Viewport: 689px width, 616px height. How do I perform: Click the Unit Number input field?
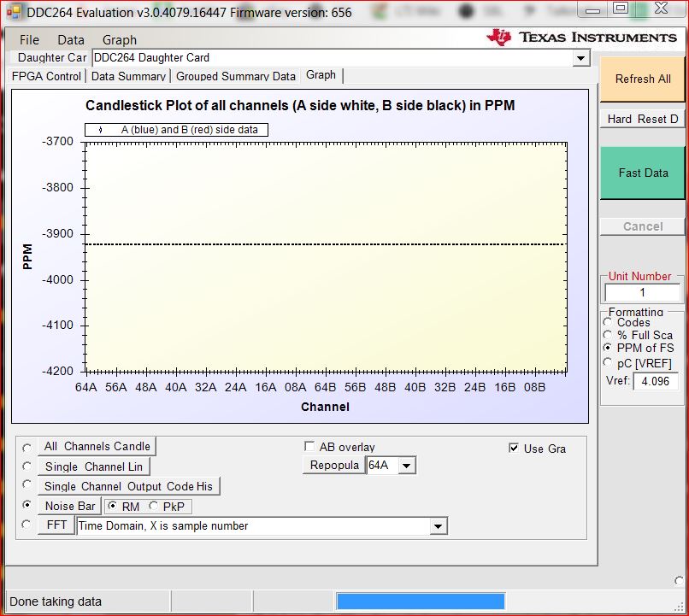(642, 292)
